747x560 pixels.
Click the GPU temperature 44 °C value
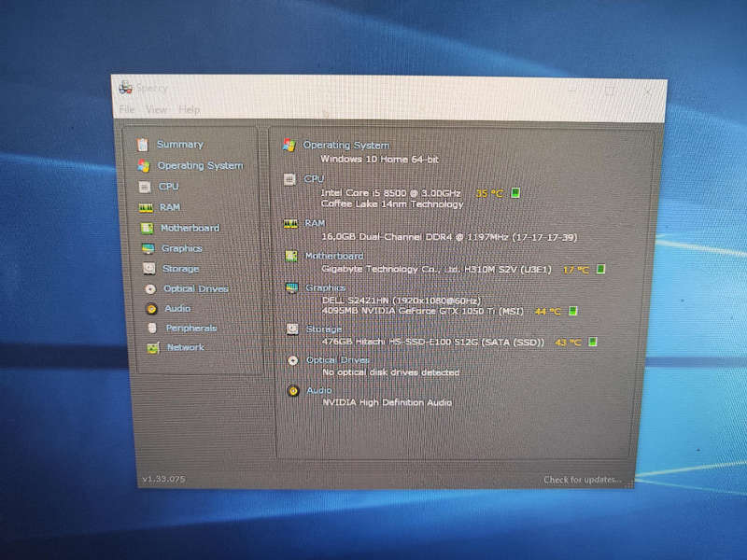548,312
